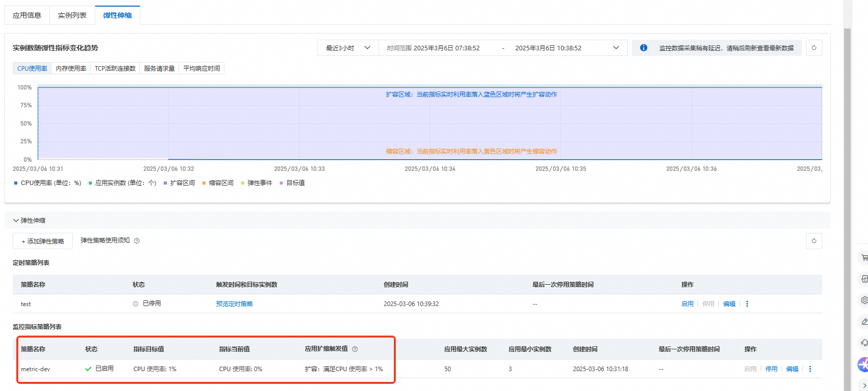Click the 最后一次停用策略时间 header in the 定时策略列表 table
Image resolution: width=868 pixels, height=391 pixels.
pos(563,285)
